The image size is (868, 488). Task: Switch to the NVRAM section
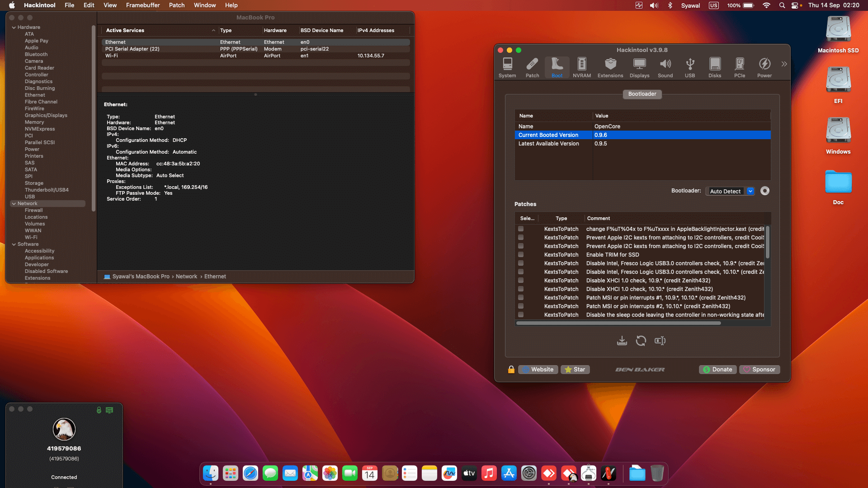point(581,67)
